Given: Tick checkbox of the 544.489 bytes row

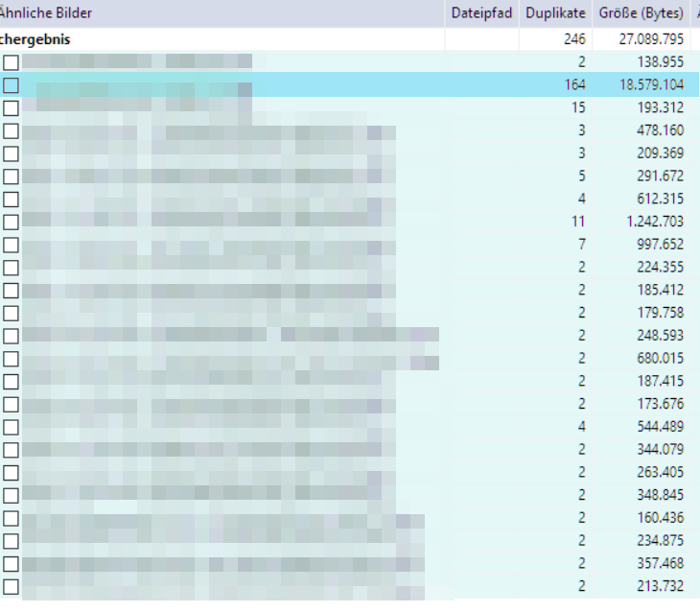Looking at the screenshot, I should pos(11,427).
